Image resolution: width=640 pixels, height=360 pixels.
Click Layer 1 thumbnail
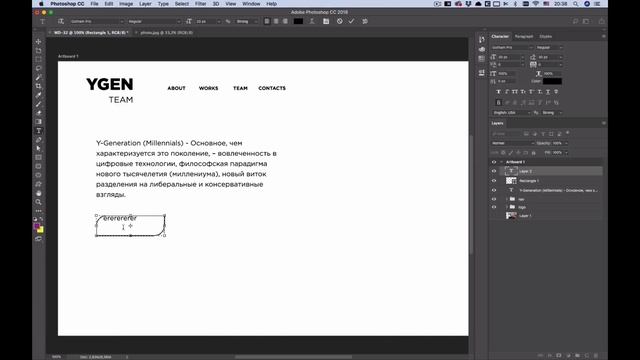(511, 216)
